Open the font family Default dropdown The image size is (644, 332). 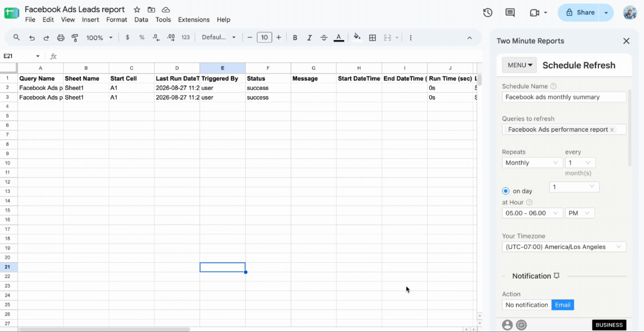(x=219, y=37)
